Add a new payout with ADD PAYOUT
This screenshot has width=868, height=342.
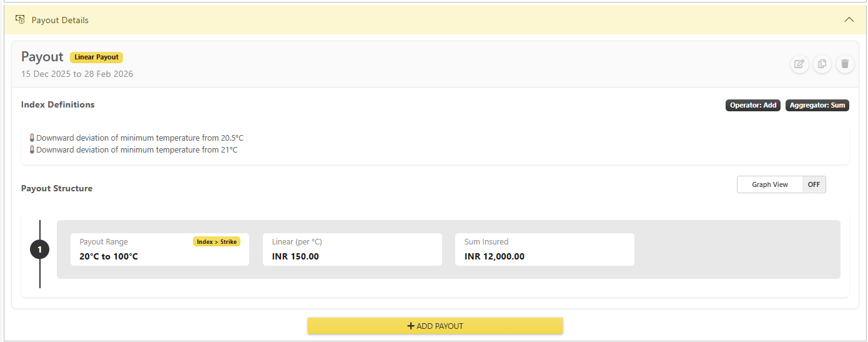[x=435, y=326]
